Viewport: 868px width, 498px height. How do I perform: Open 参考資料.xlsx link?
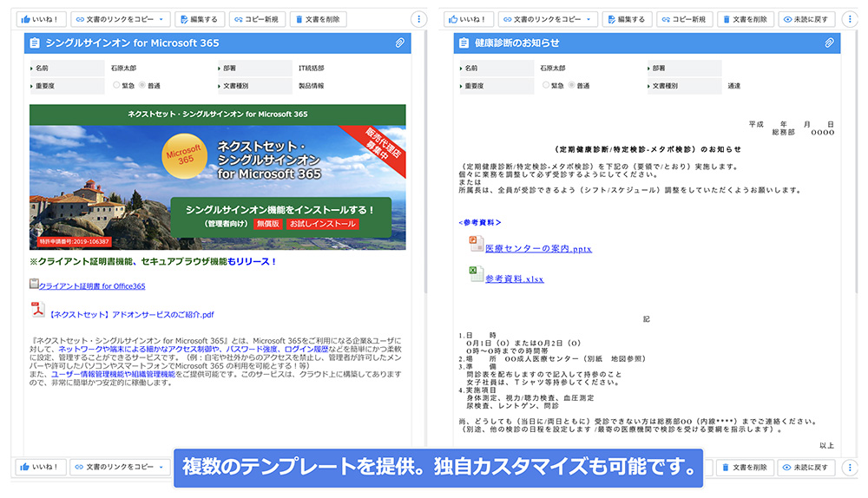[514, 278]
